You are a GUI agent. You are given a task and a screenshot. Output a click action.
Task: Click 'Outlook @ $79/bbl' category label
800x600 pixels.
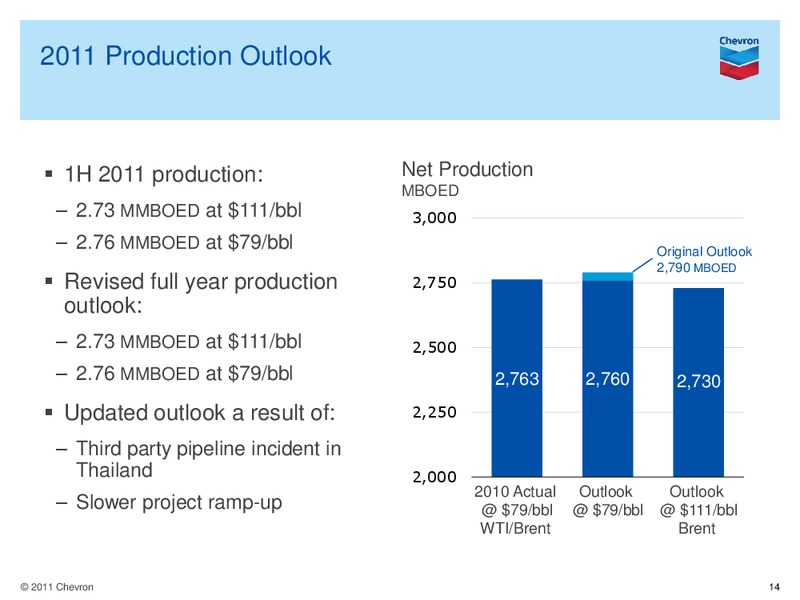(x=608, y=501)
